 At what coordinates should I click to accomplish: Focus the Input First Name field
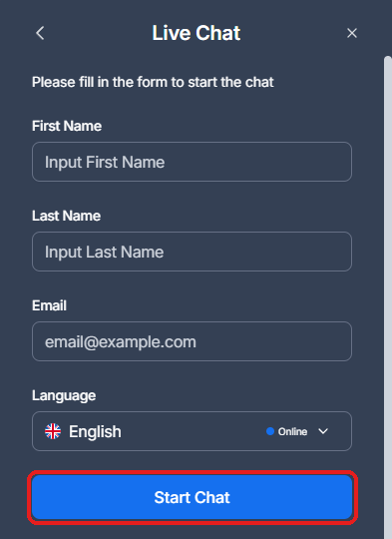[x=192, y=162]
